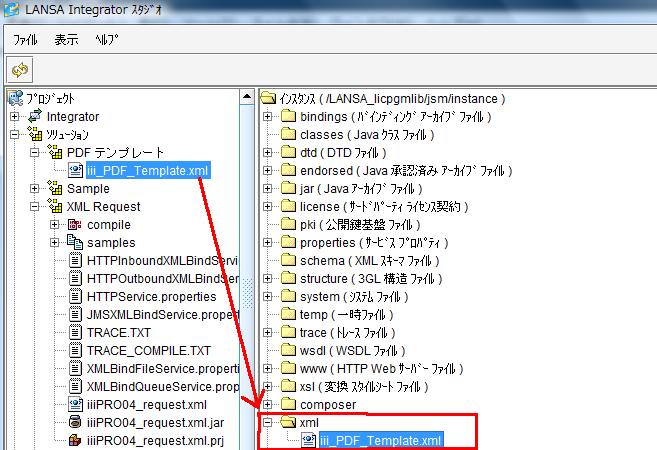Click the iiiPRO04_request.xml file icon
The width and height of the screenshot is (657, 450).
point(75,405)
